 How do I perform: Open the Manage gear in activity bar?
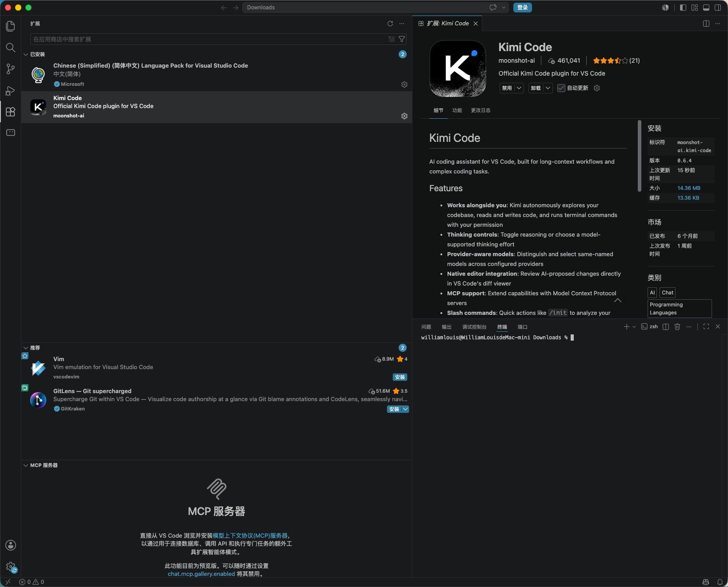tap(11, 567)
